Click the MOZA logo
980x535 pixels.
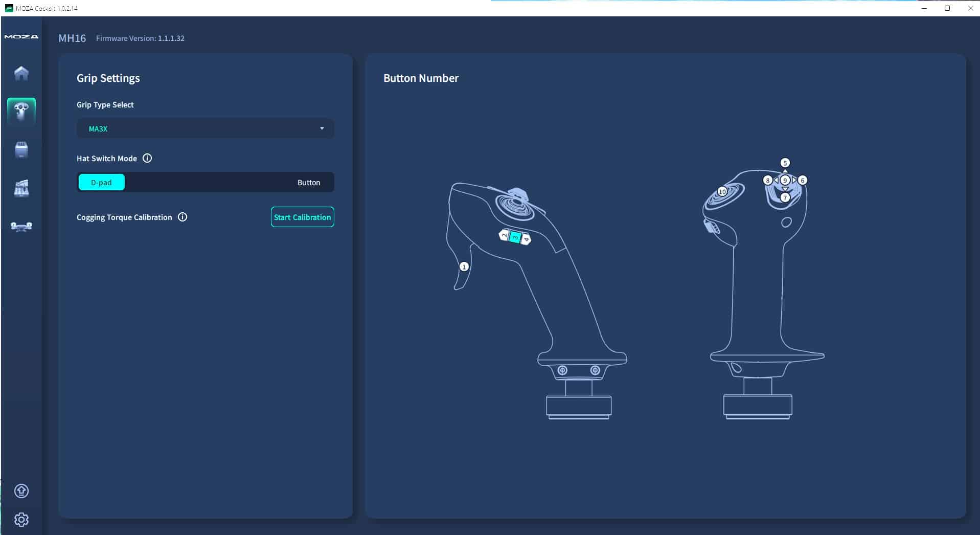(21, 37)
